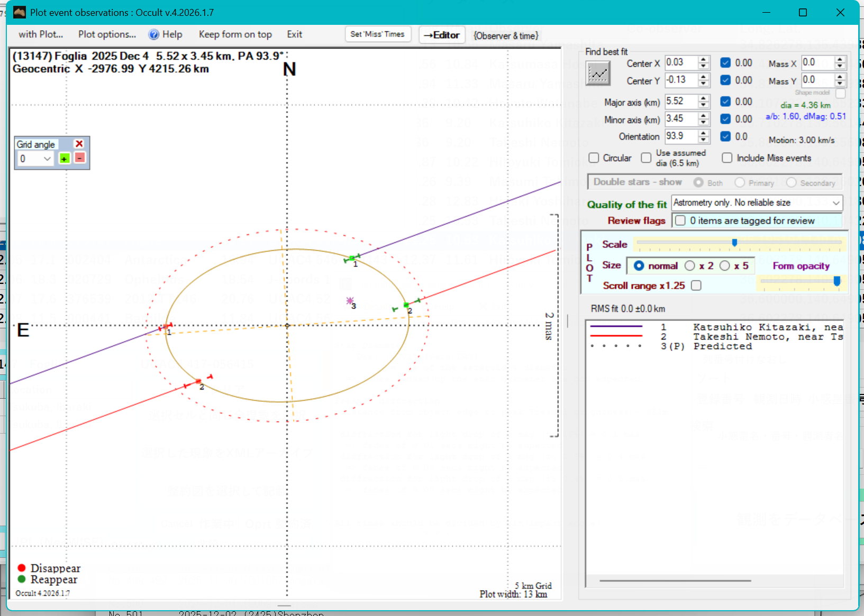This screenshot has height=616, width=864.
Task: Click the Set 'Miss' Times button
Action: [377, 34]
